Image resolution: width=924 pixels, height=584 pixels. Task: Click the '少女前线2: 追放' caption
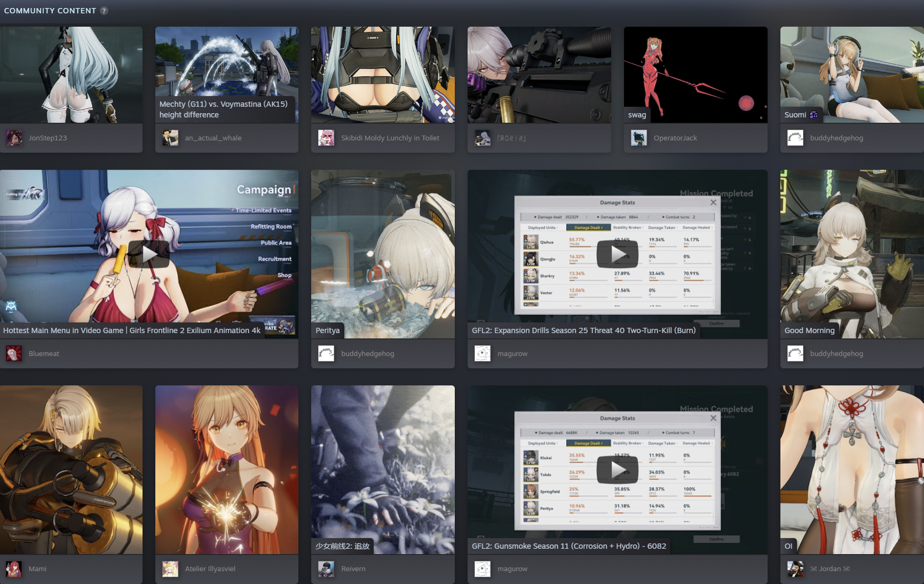[x=342, y=546]
